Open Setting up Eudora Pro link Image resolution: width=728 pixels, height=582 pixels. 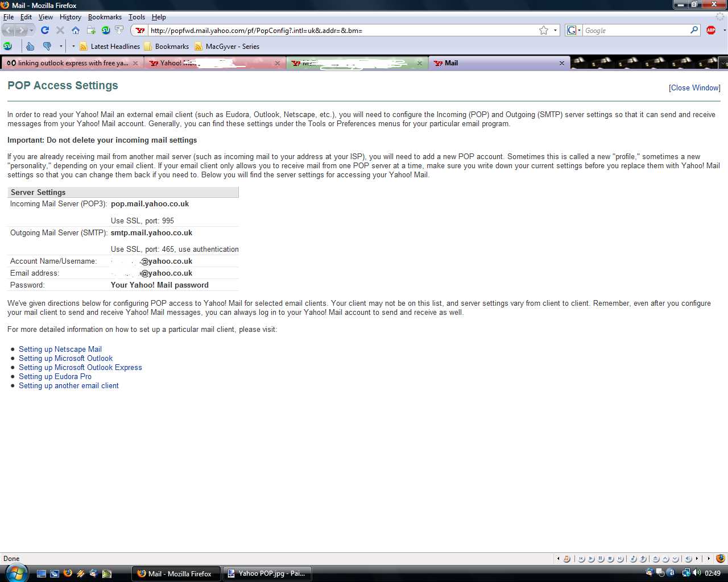point(55,376)
